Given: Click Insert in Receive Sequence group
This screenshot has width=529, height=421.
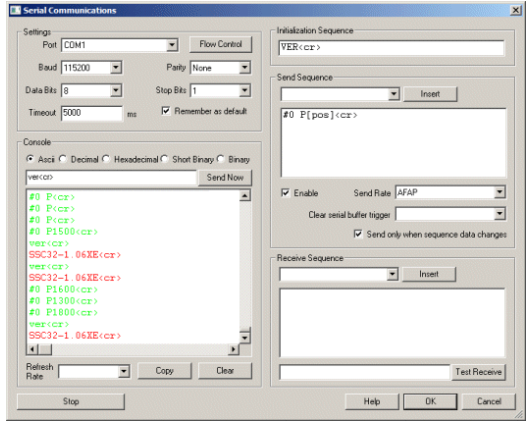Looking at the screenshot, I should click(x=429, y=274).
